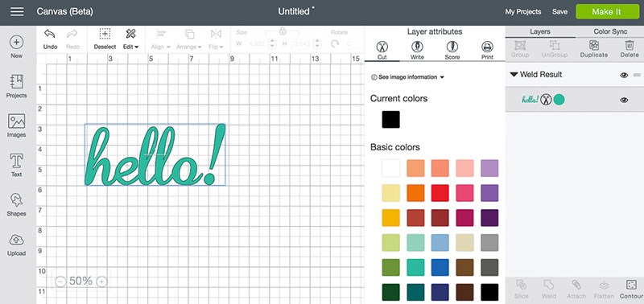The image size is (644, 304).
Task: Click the Weld Result drag handle
Action: (637, 75)
